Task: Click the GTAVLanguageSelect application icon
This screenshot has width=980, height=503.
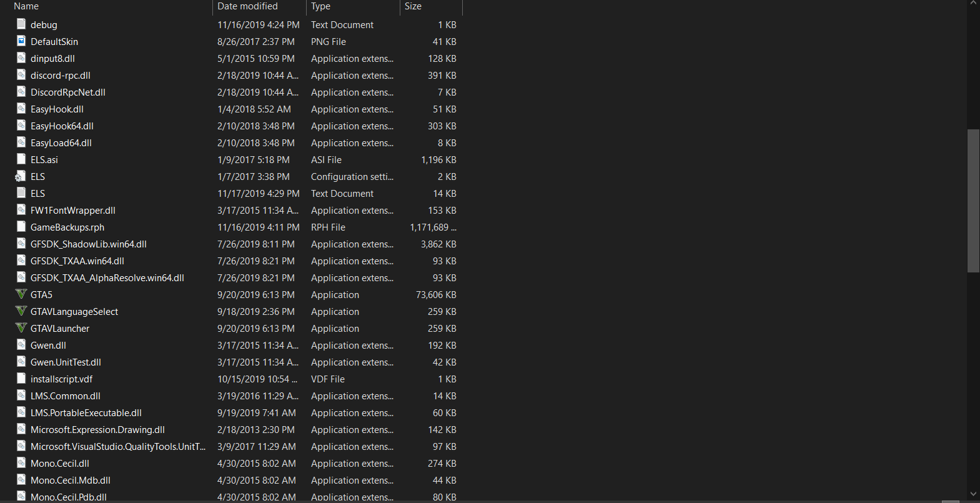Action: pos(21,311)
